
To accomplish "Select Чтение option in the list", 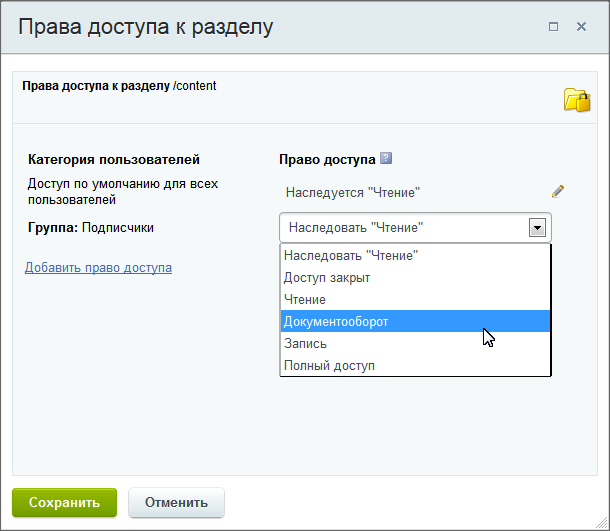I will pyautogui.click(x=415, y=300).
